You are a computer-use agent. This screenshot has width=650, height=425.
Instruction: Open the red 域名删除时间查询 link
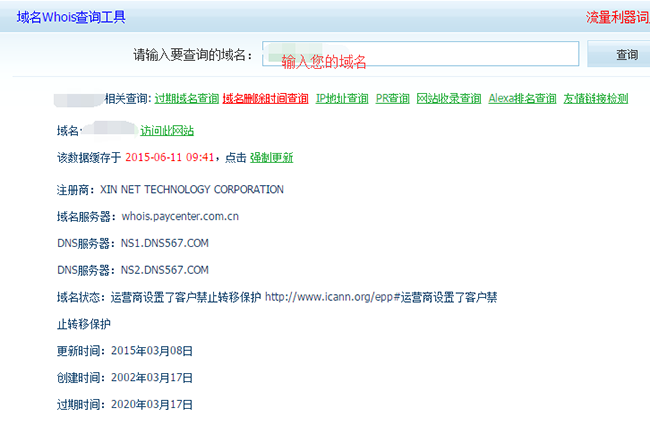(265, 99)
